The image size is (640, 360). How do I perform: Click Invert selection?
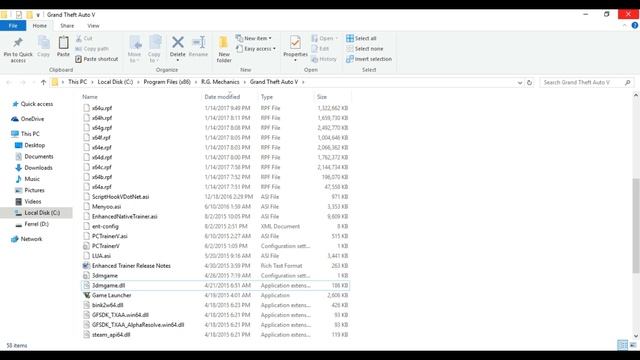369,59
